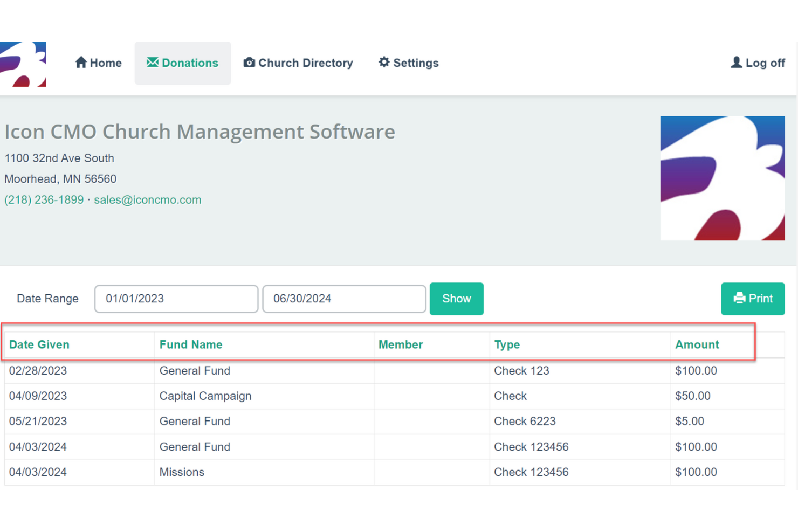Click the printer icon on Print button
Image resolution: width=798 pixels, height=532 pixels.
tap(739, 298)
